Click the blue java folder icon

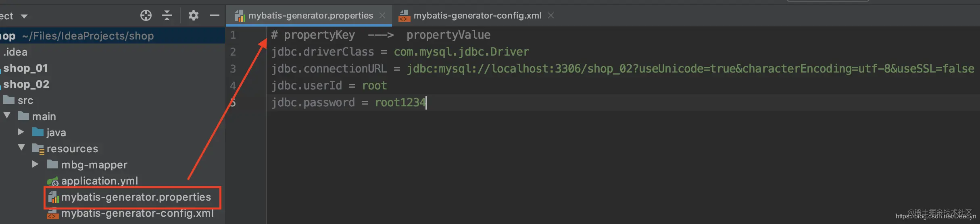38,132
